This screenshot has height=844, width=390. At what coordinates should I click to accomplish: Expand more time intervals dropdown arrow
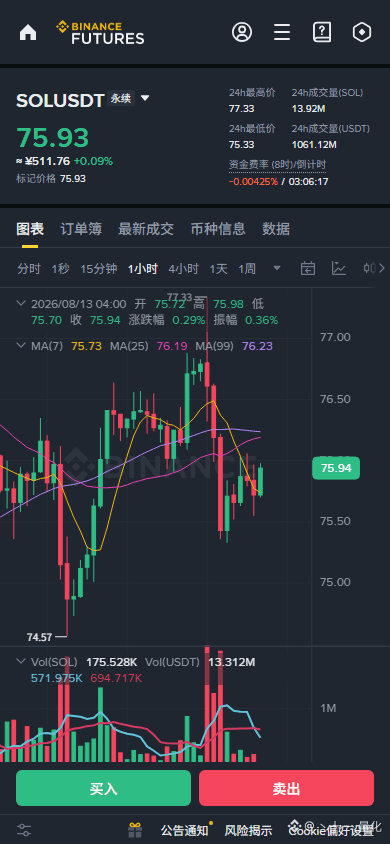[x=277, y=268]
